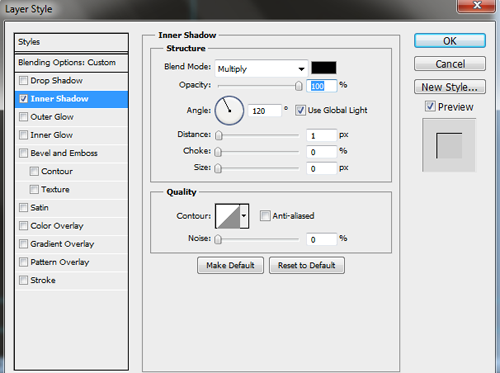This screenshot has width=500, height=373.
Task: Click the Contour curve thumbnail
Action: click(228, 216)
